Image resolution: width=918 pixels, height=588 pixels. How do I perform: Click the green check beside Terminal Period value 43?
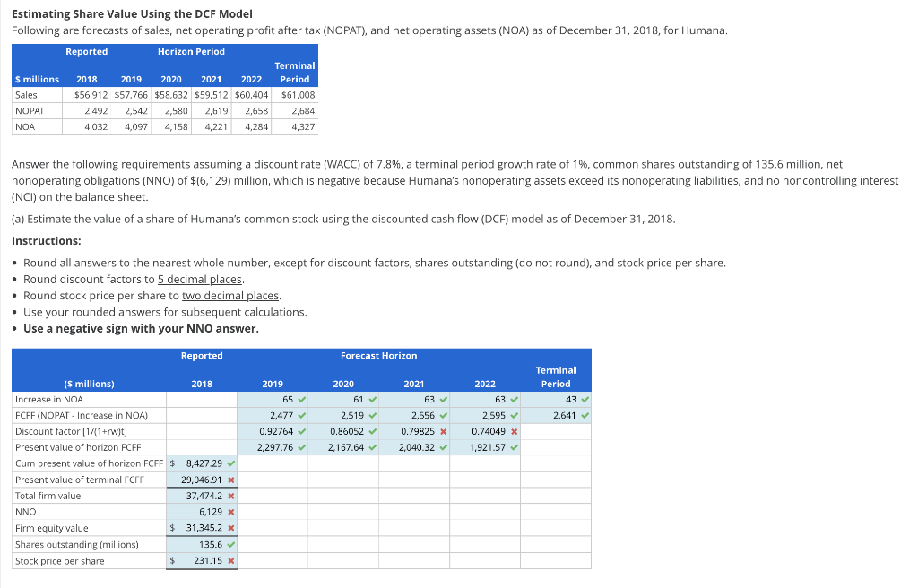(585, 400)
